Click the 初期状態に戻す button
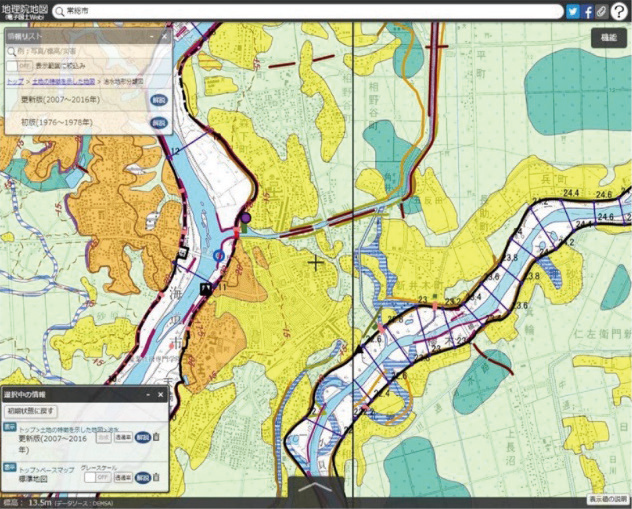 point(32,411)
